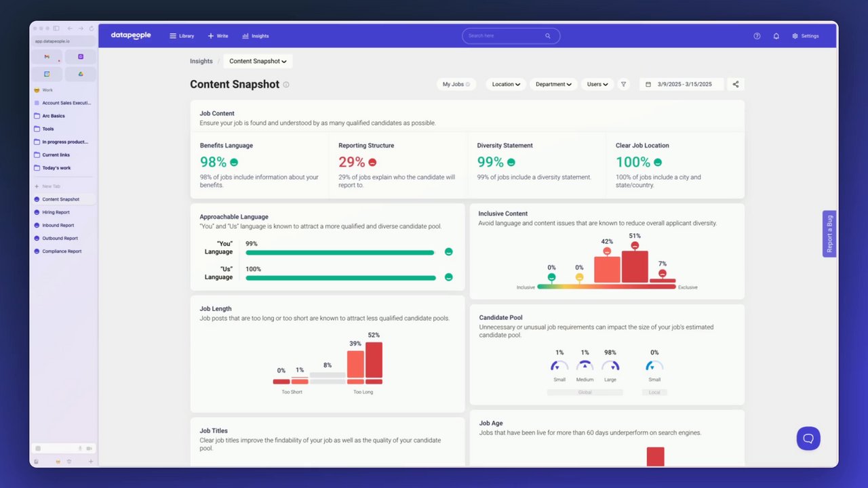The width and height of the screenshot is (868, 488).
Task: Open the Write menu
Action: (x=218, y=36)
